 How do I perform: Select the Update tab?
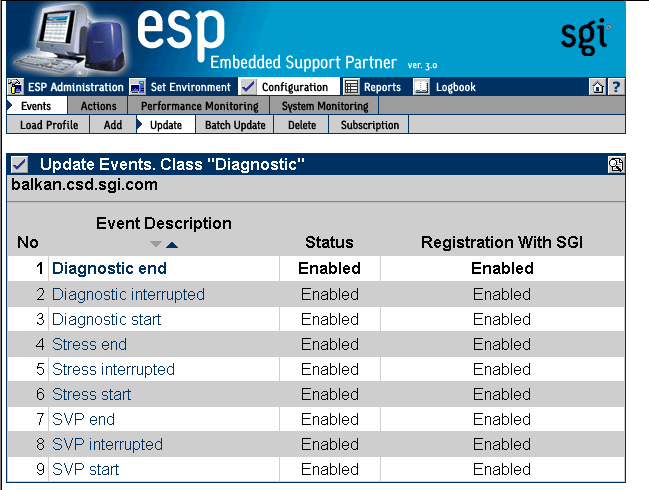click(x=166, y=125)
